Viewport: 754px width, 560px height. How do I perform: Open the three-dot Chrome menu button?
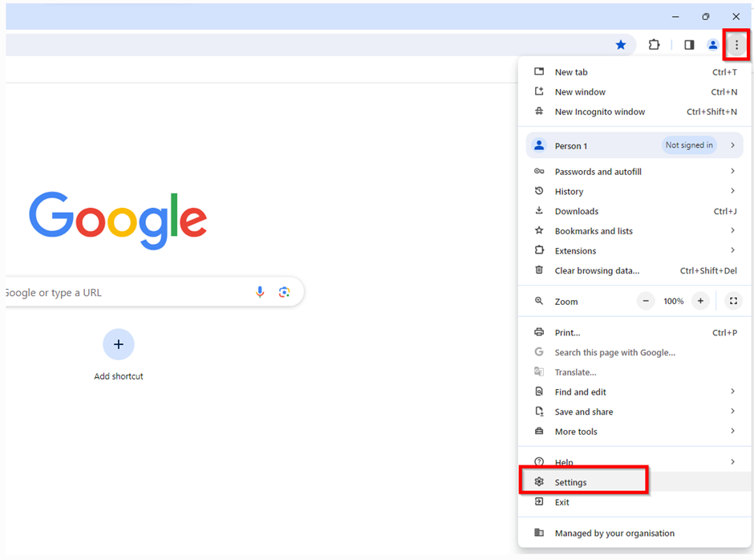click(x=736, y=45)
